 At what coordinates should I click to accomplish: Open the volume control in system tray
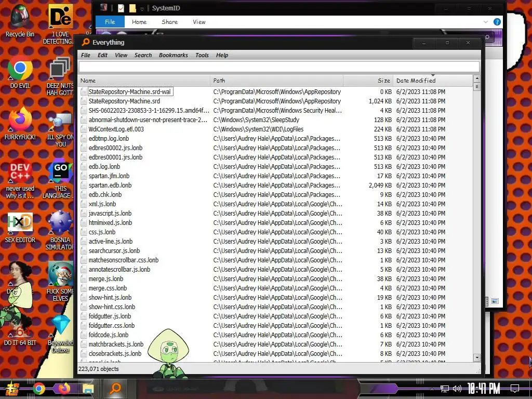(x=457, y=389)
